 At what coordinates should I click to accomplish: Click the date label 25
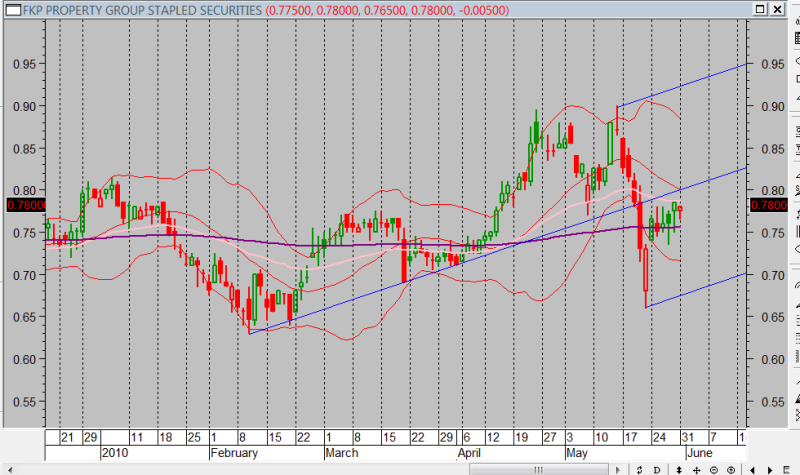(x=194, y=437)
